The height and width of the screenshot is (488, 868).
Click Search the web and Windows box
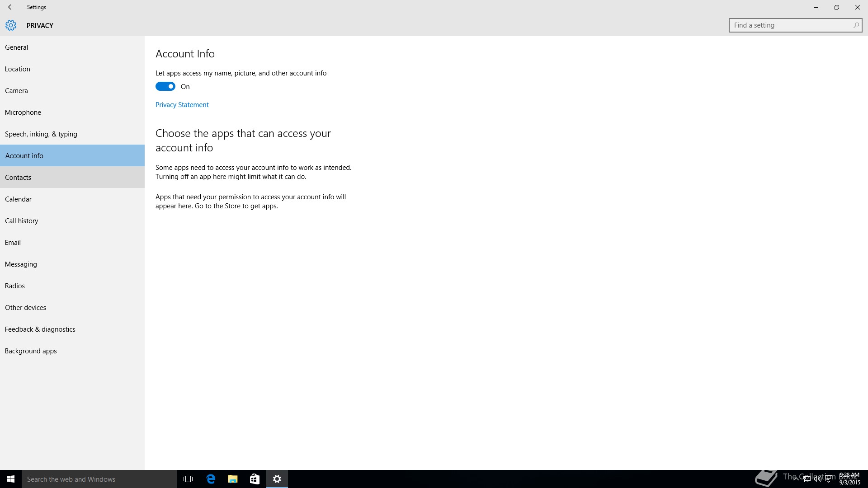pos(99,479)
